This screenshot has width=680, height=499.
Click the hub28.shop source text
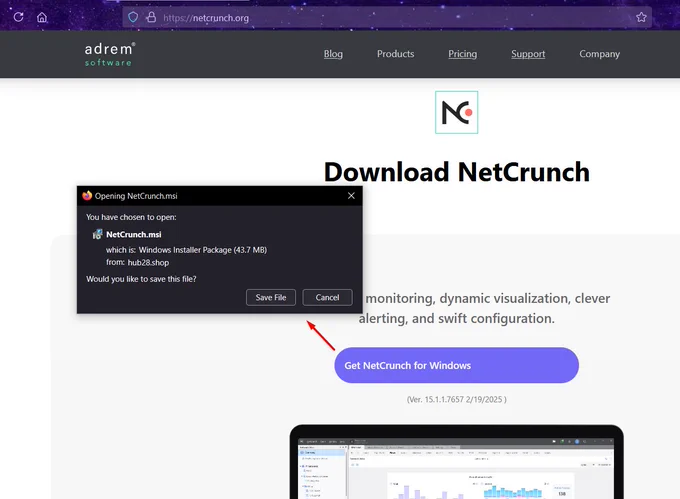pyautogui.click(x=148, y=262)
